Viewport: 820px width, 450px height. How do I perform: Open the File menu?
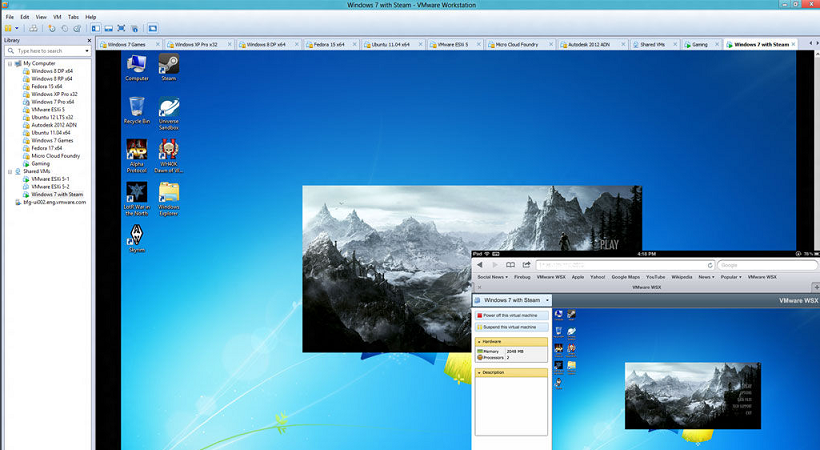(x=10, y=17)
